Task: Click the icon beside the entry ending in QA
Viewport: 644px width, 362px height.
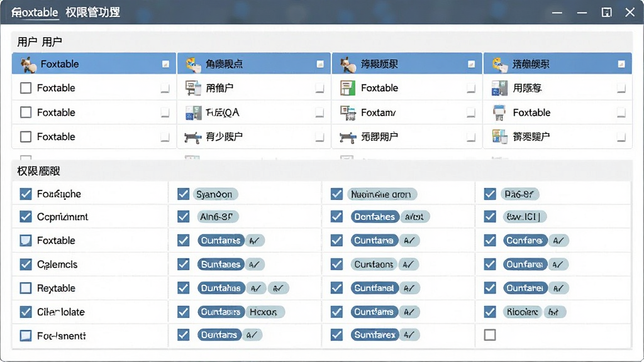Action: (194, 112)
